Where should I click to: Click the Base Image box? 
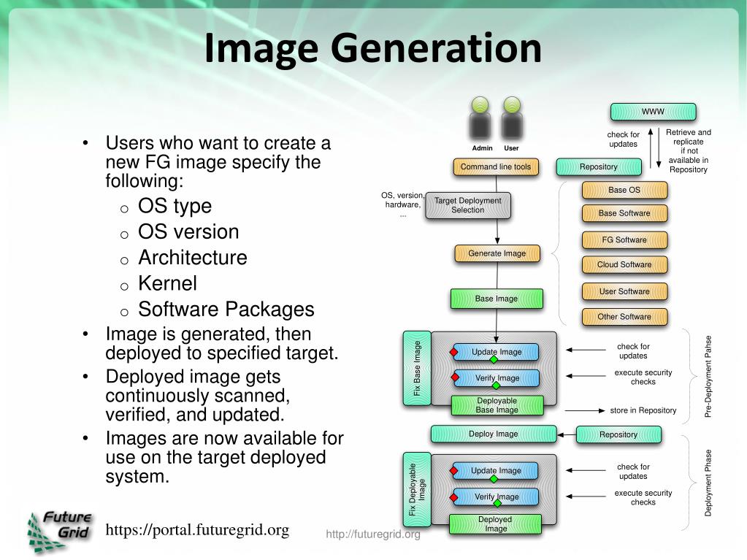coord(497,299)
